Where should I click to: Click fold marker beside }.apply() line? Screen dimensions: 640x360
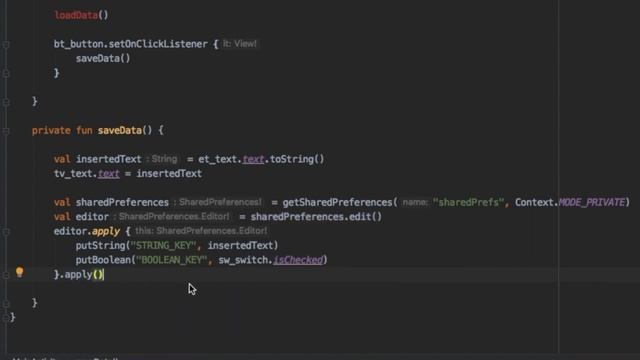click(x=6, y=275)
